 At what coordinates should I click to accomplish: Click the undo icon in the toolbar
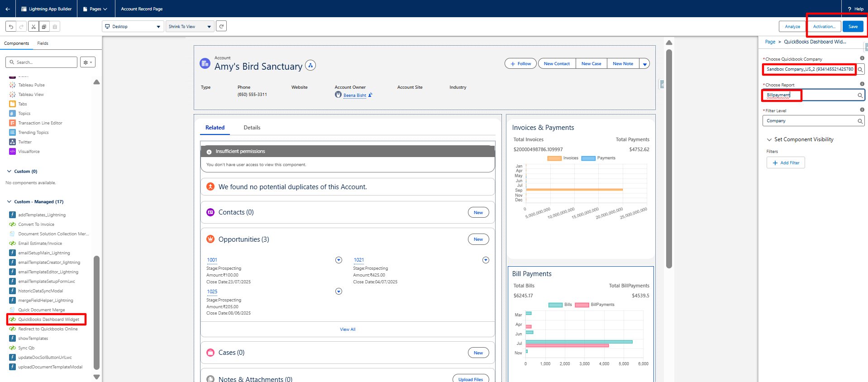coord(11,27)
